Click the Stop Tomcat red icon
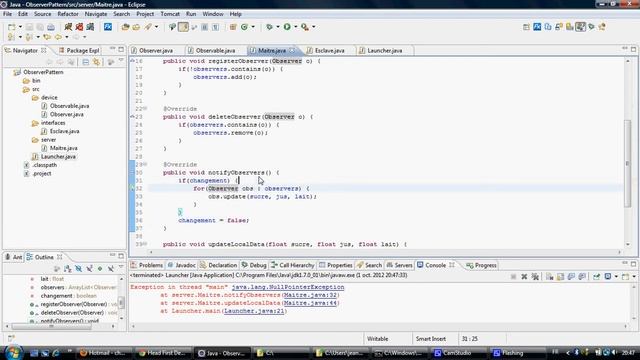Image resolution: width=640 pixels, height=360 pixels. 79,27
